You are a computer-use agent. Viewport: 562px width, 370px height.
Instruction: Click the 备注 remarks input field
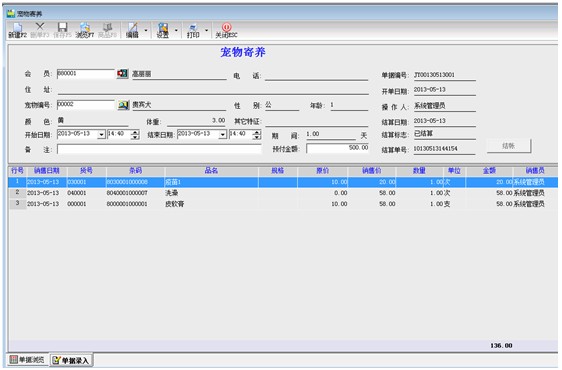coord(159,149)
